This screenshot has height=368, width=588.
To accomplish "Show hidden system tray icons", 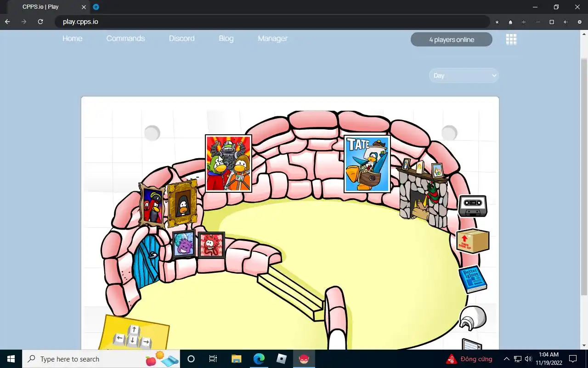I will click(x=507, y=359).
